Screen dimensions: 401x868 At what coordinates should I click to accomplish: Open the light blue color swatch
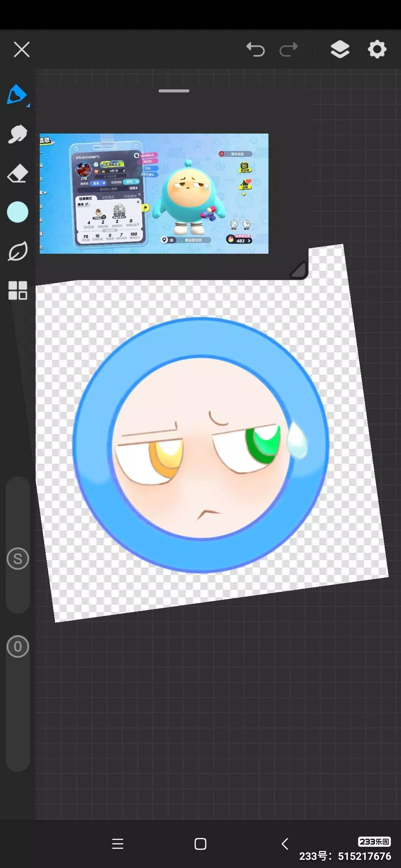click(x=17, y=212)
